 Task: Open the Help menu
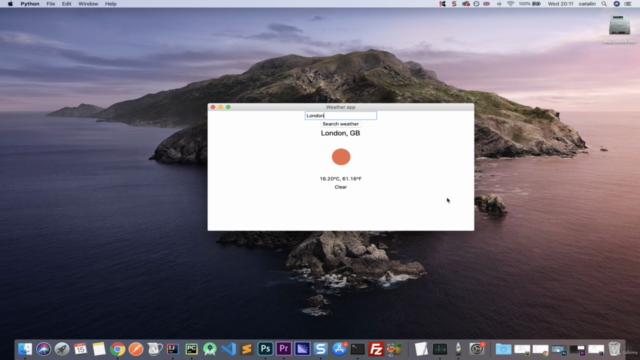point(111,4)
